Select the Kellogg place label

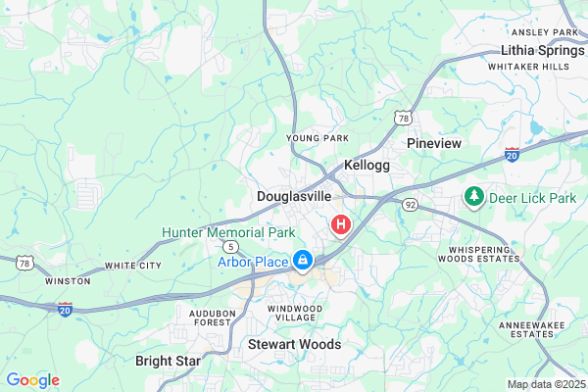(x=367, y=165)
